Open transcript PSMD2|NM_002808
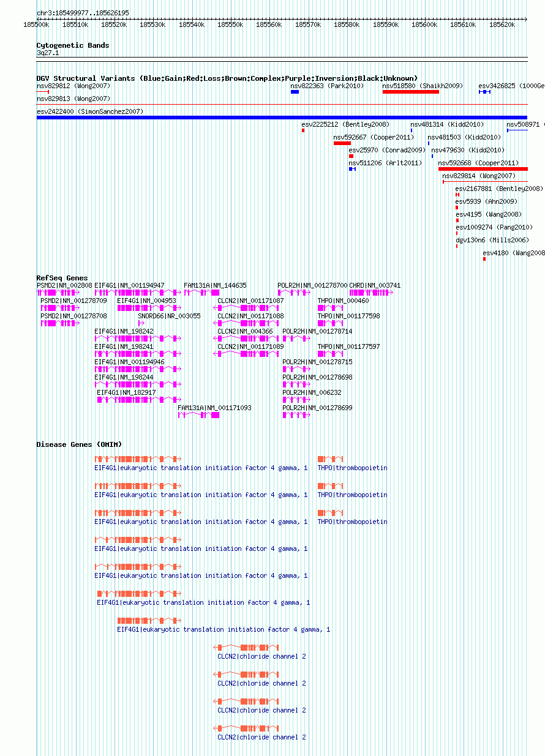Viewport: 545px width, 756px height. pyautogui.click(x=64, y=286)
